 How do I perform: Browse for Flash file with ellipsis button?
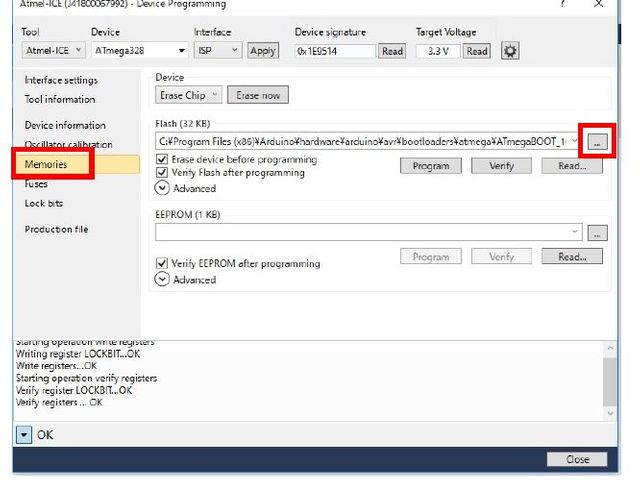[597, 142]
